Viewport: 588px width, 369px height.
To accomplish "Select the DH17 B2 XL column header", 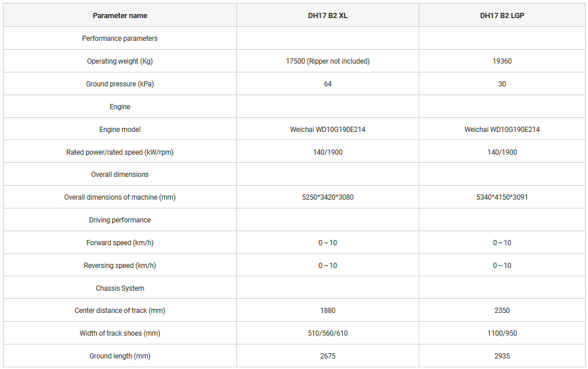I will tap(328, 16).
